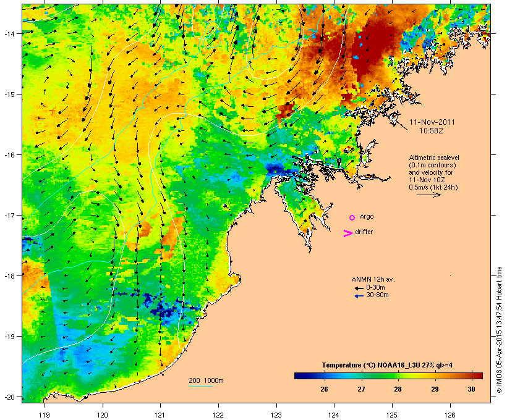Click the IMOS copyright timestamp text
The width and height of the screenshot is (507, 420).
[x=499, y=330]
